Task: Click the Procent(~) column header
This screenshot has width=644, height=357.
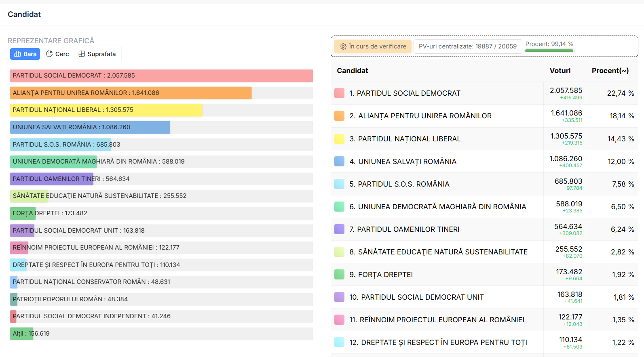Action: [610, 71]
